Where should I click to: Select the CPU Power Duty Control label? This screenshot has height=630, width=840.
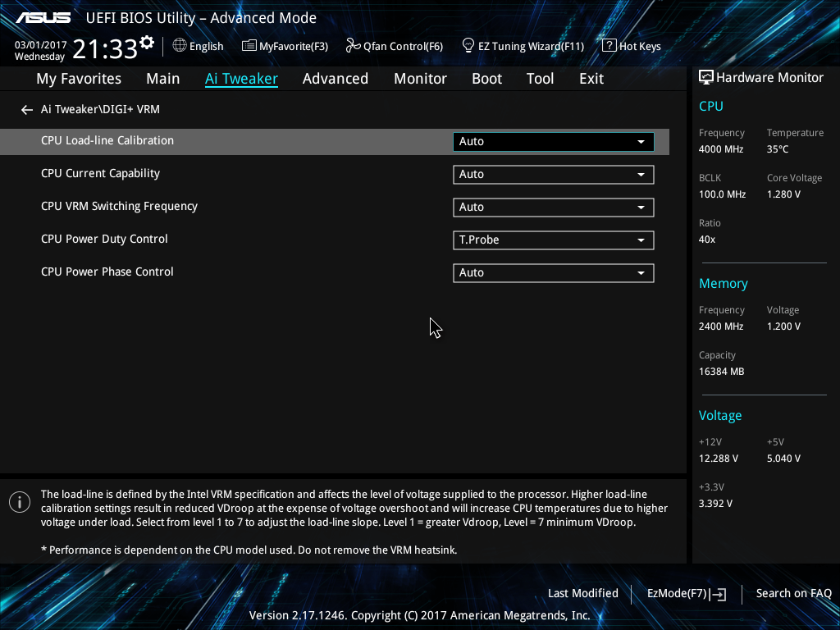[x=104, y=239]
